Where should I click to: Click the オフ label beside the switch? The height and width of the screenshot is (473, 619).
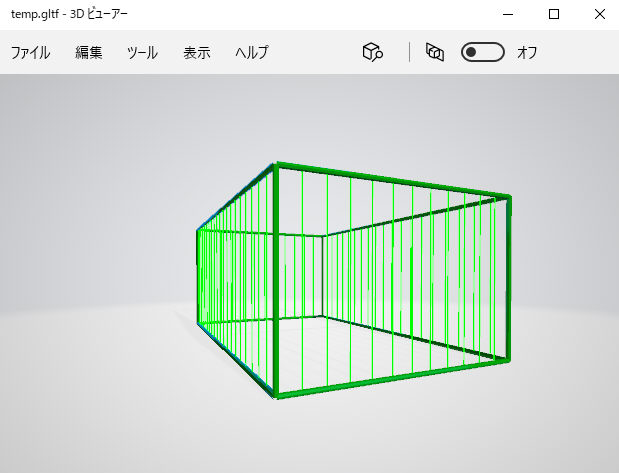pyautogui.click(x=527, y=53)
